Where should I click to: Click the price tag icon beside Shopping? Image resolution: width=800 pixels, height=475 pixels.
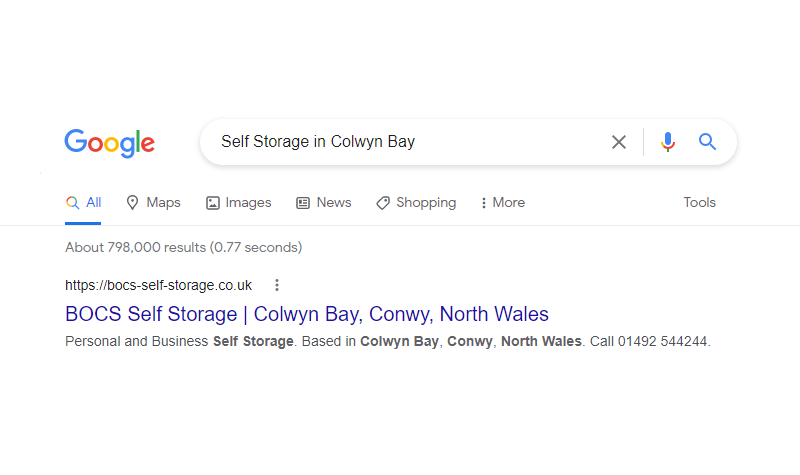tap(383, 203)
